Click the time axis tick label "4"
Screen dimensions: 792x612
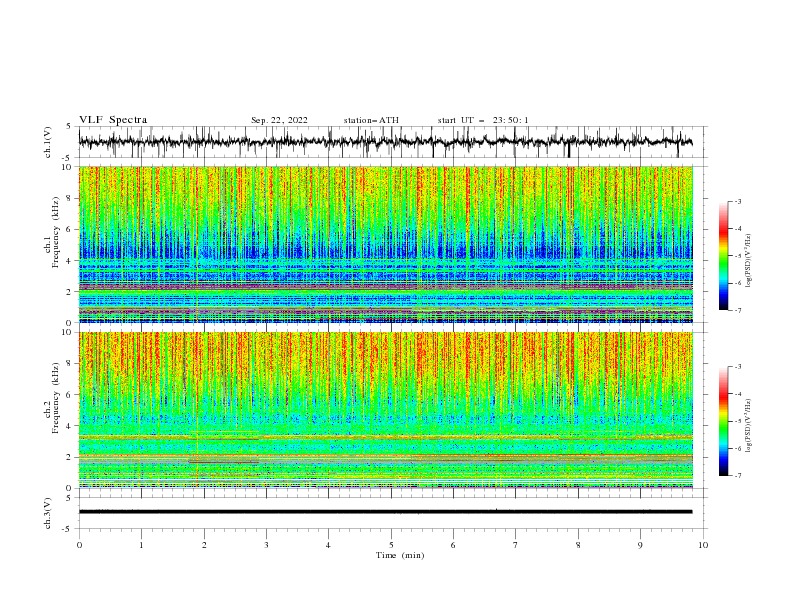(x=328, y=545)
